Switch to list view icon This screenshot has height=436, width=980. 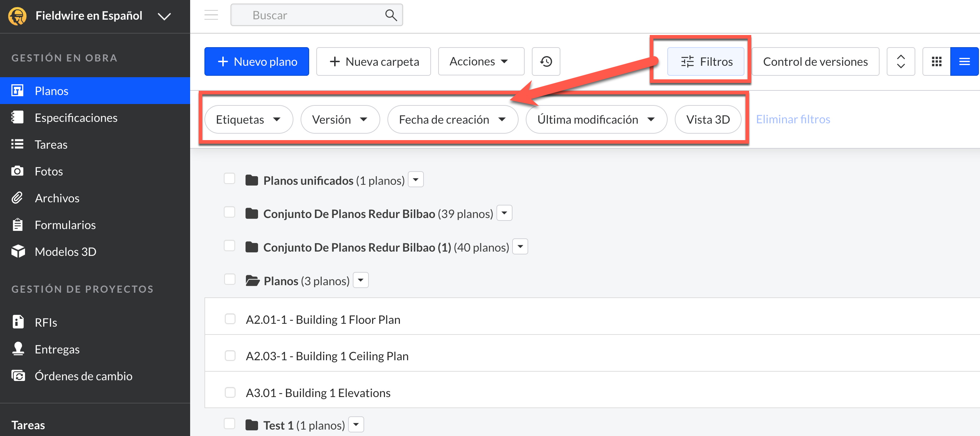point(964,61)
